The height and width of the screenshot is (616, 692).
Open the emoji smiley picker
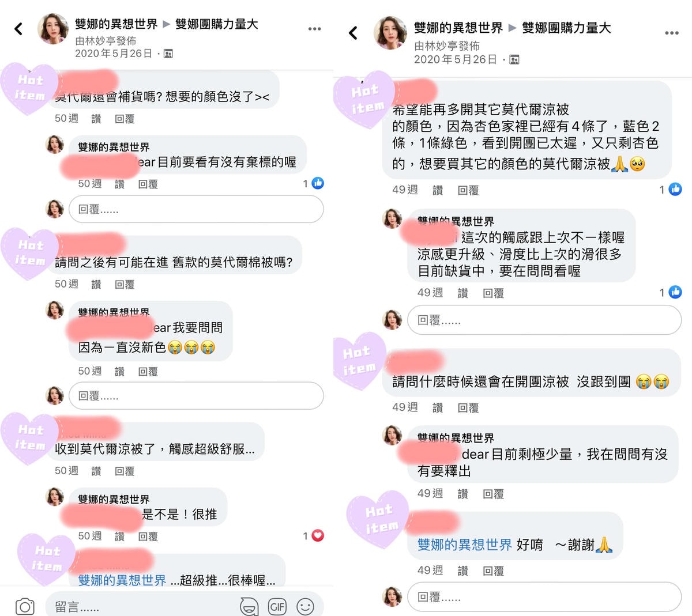point(305,606)
